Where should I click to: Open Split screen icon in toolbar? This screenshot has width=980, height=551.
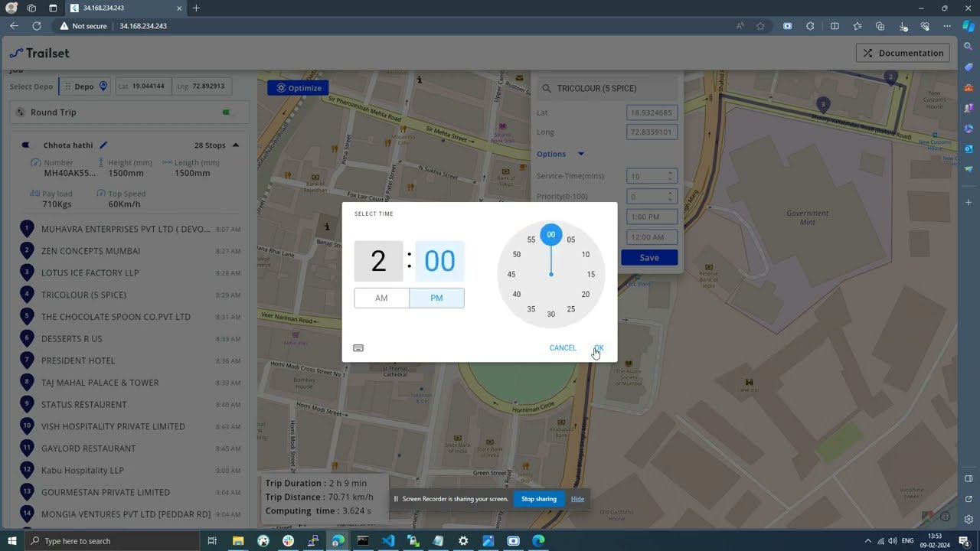pos(835,26)
